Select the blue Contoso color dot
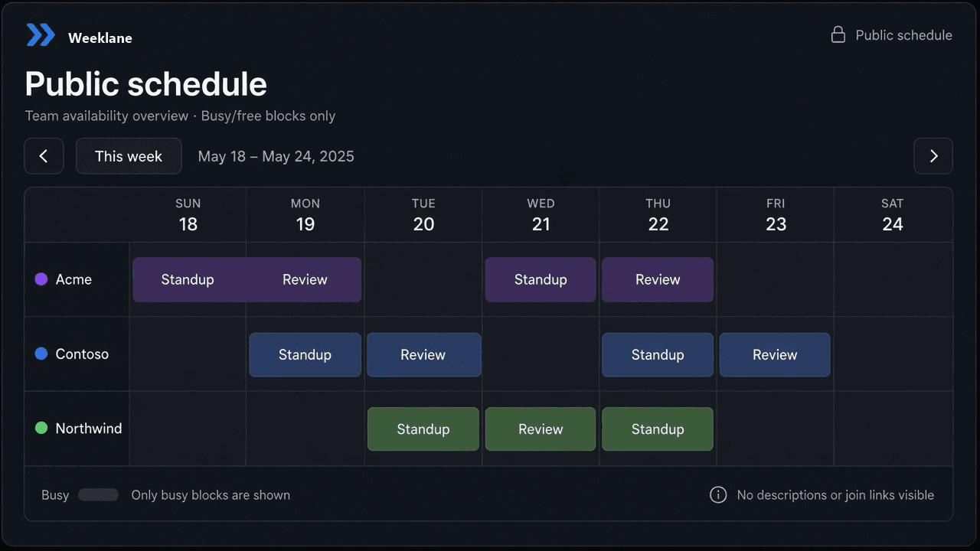The height and width of the screenshot is (551, 980). tap(41, 354)
